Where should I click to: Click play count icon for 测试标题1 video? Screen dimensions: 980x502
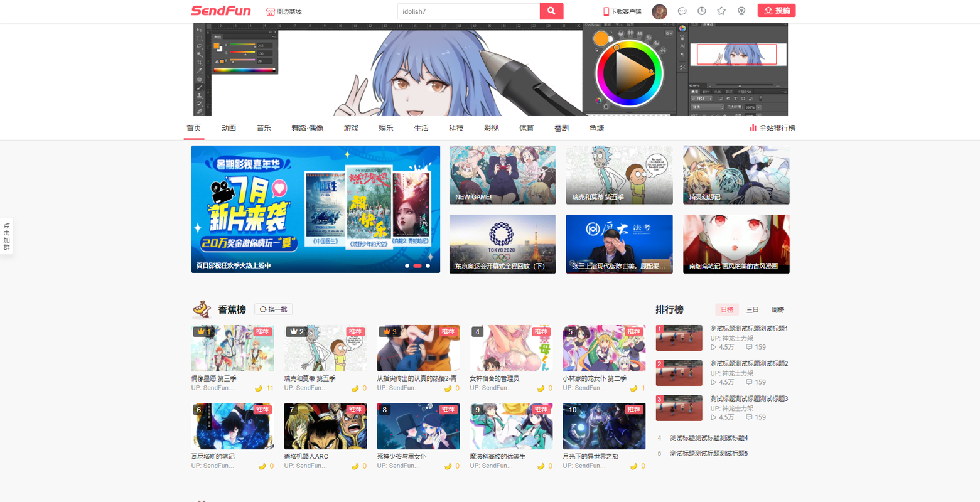pyautogui.click(x=713, y=347)
